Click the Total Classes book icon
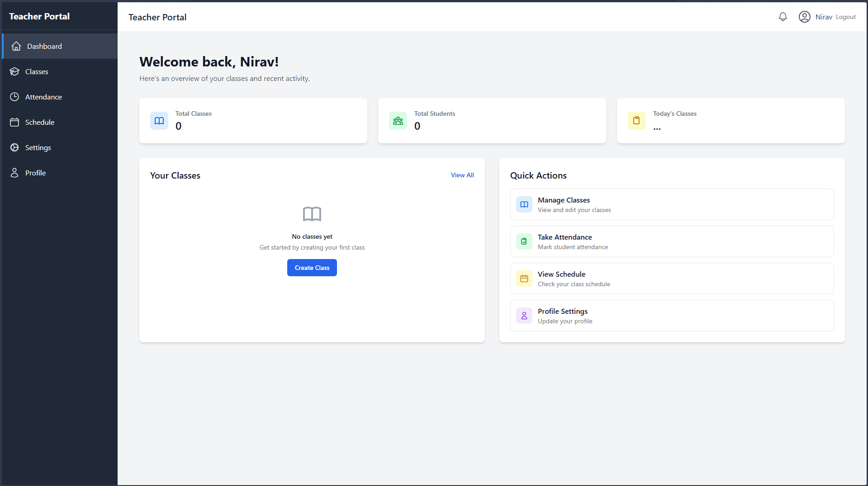 point(159,121)
